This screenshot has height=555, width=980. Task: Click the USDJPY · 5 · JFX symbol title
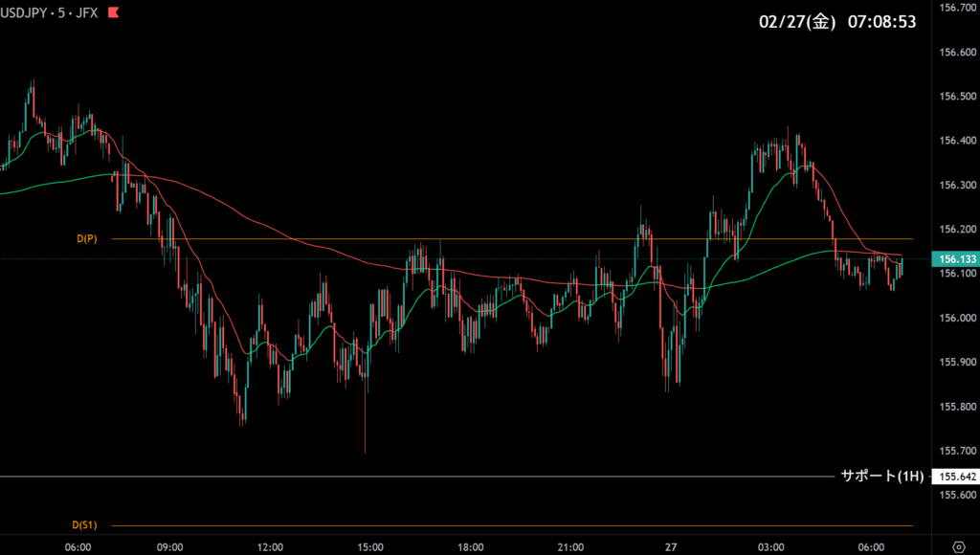pos(50,13)
